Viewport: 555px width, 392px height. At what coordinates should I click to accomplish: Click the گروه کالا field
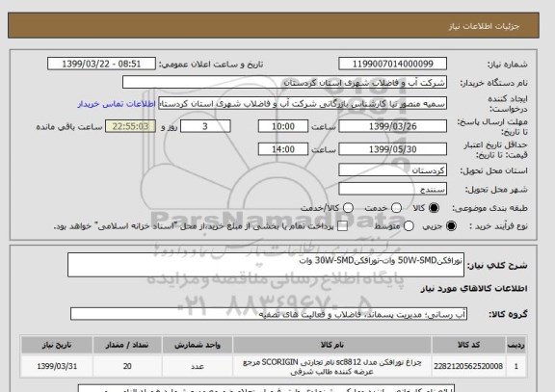tap(269, 314)
